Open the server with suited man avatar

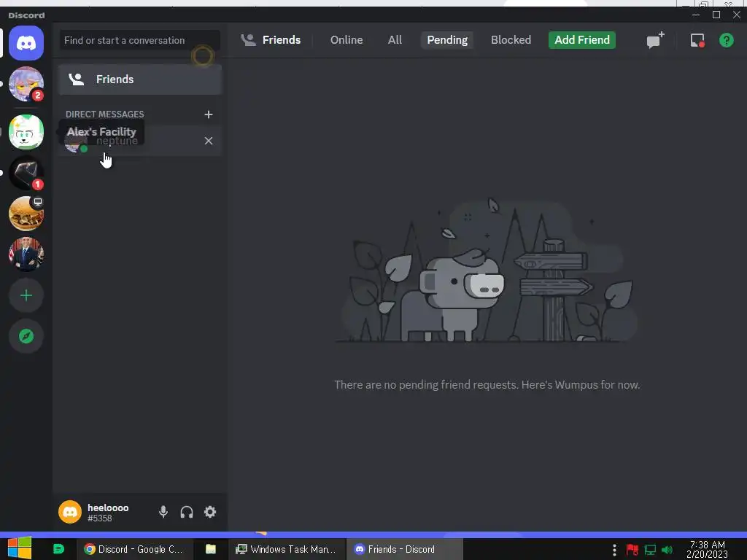pyautogui.click(x=26, y=254)
